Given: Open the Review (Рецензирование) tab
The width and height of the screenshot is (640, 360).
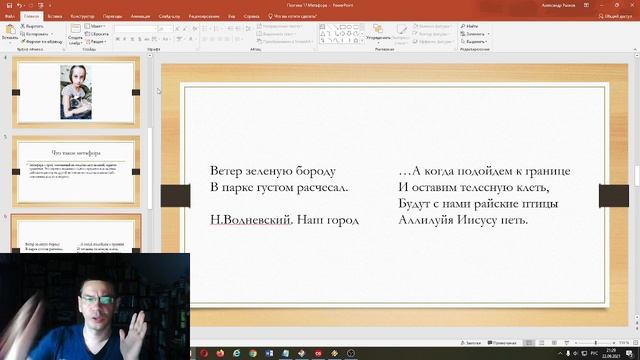Looking at the screenshot, I should click(204, 16).
